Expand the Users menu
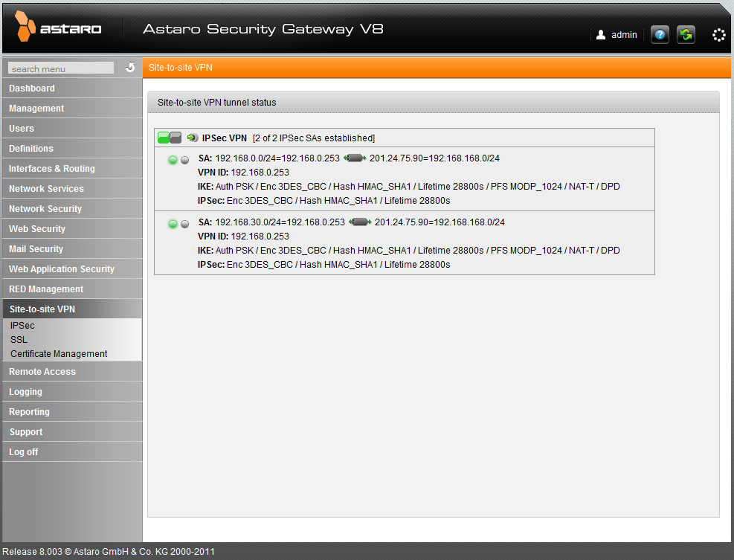The width and height of the screenshot is (734, 560). click(x=73, y=129)
